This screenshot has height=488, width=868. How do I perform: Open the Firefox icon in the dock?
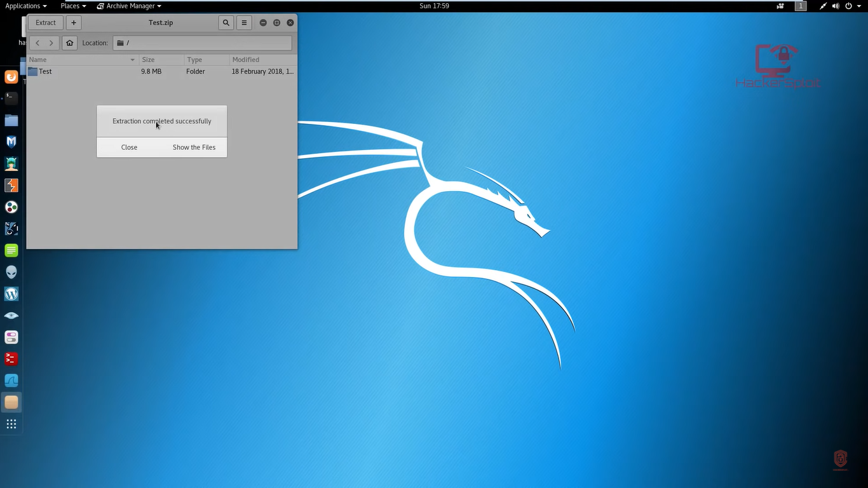tap(11, 77)
